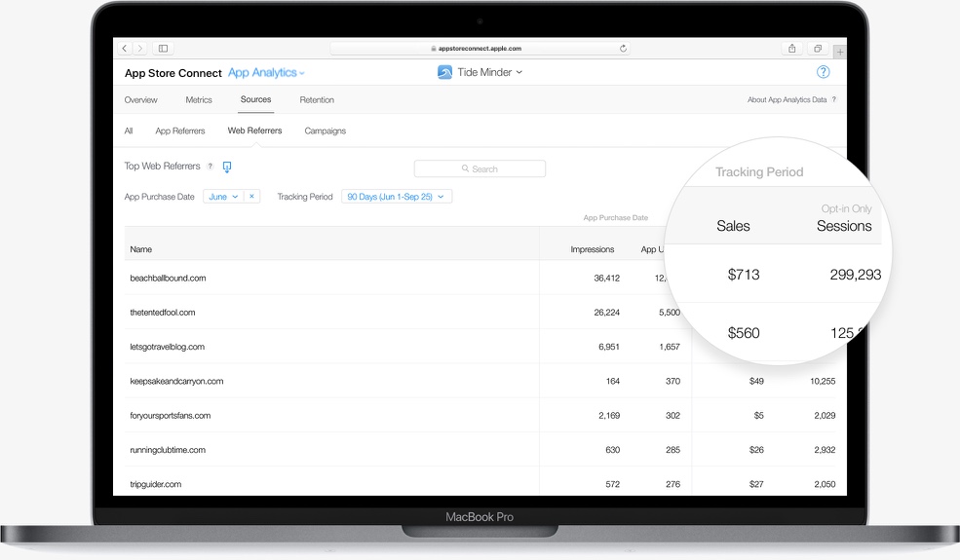Add a new tab with the plus icon
The width and height of the screenshot is (960, 560).
840,53
